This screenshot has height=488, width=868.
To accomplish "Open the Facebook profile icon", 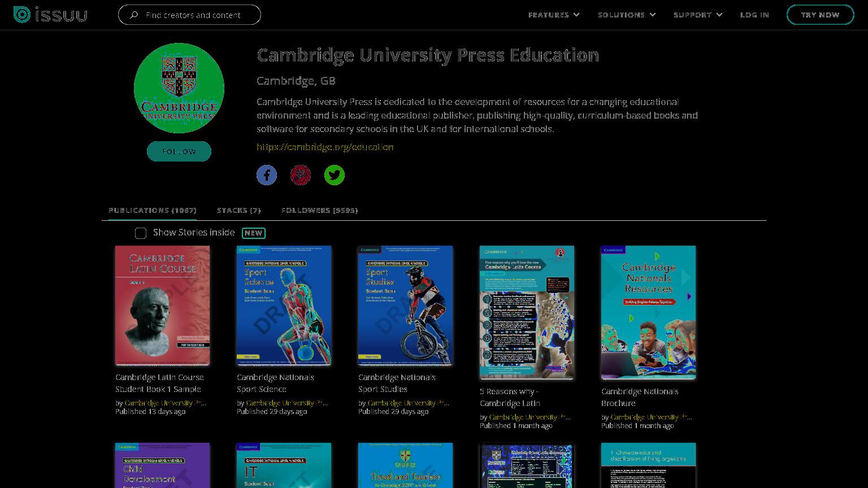I will (x=267, y=175).
